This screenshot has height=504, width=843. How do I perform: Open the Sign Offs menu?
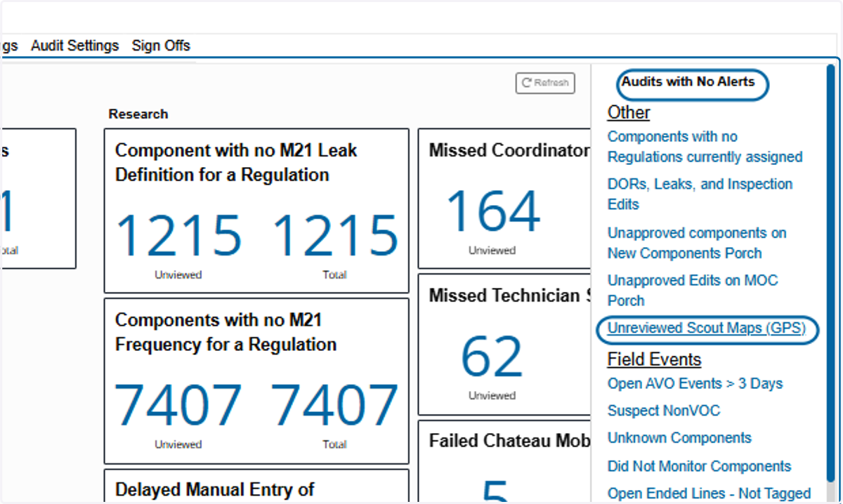click(161, 46)
